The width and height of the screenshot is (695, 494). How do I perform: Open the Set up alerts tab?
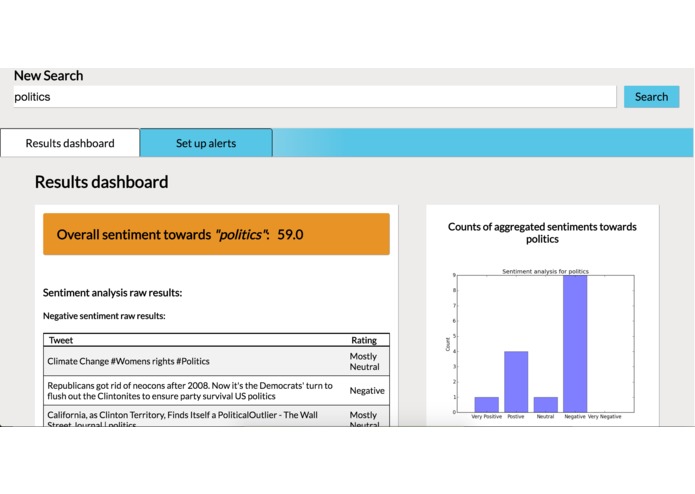206,143
